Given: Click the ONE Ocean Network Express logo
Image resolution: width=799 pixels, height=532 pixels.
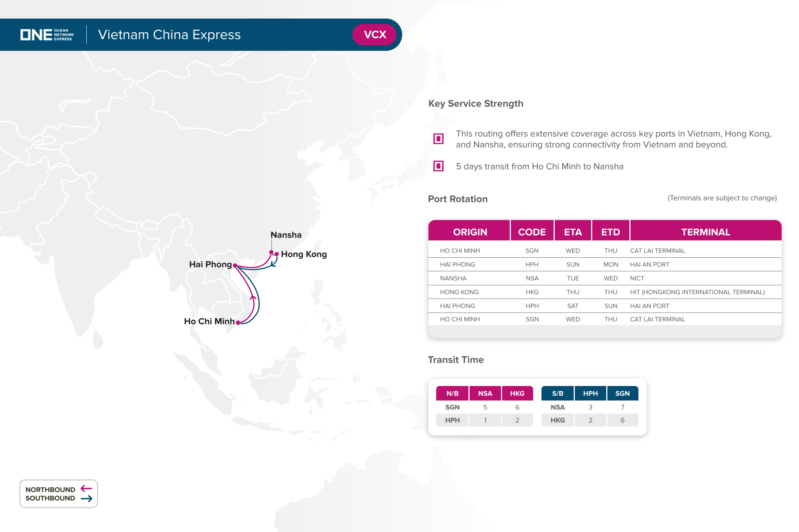Looking at the screenshot, I should click(x=47, y=35).
